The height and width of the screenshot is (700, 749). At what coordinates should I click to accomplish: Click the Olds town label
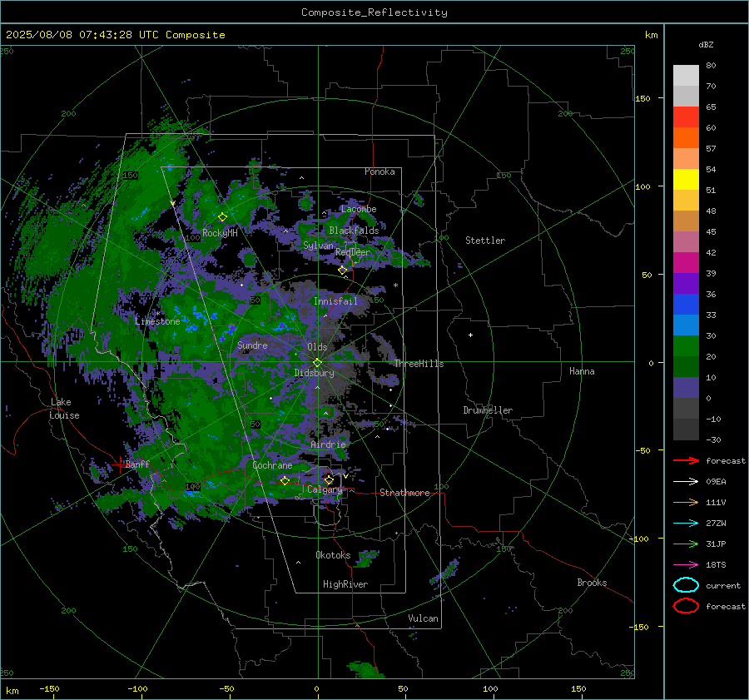point(317,347)
